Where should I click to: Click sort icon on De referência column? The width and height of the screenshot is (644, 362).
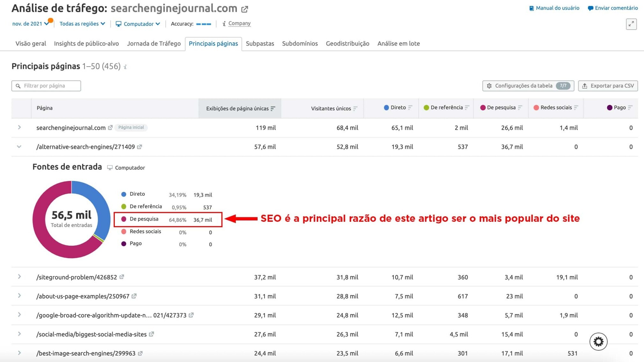tap(467, 108)
